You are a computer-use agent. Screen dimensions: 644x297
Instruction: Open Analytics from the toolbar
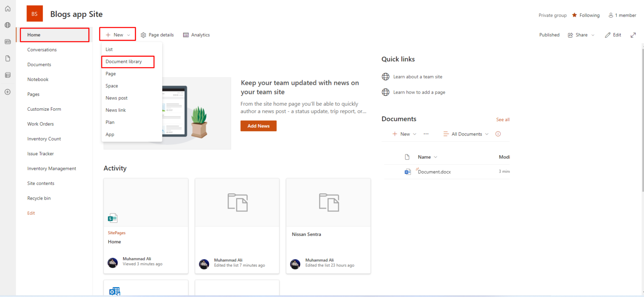(196, 35)
